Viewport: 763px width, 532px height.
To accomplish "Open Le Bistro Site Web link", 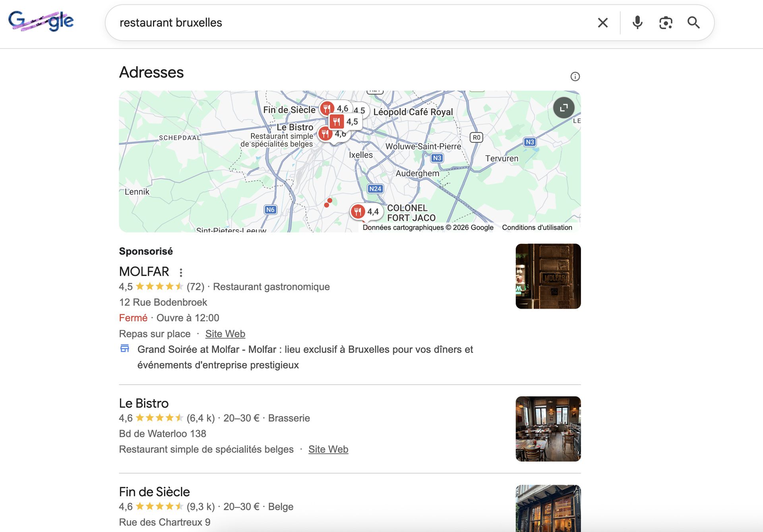I will pyautogui.click(x=328, y=449).
